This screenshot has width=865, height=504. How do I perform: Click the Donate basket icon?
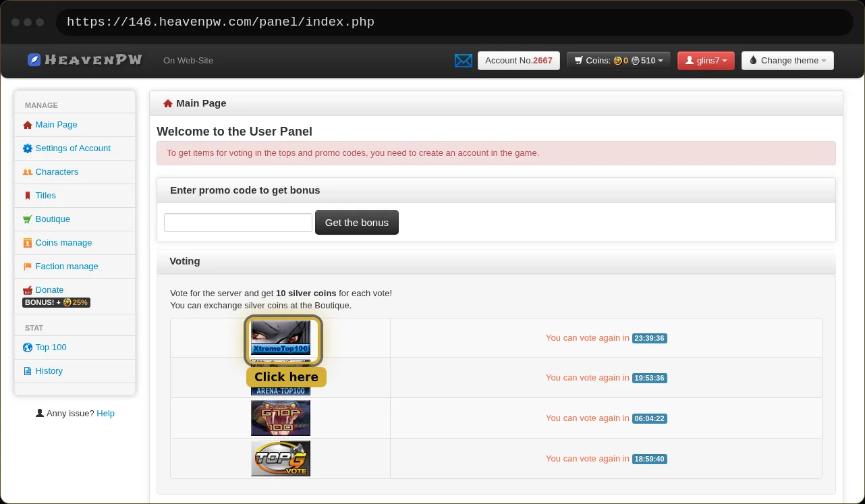pos(28,290)
